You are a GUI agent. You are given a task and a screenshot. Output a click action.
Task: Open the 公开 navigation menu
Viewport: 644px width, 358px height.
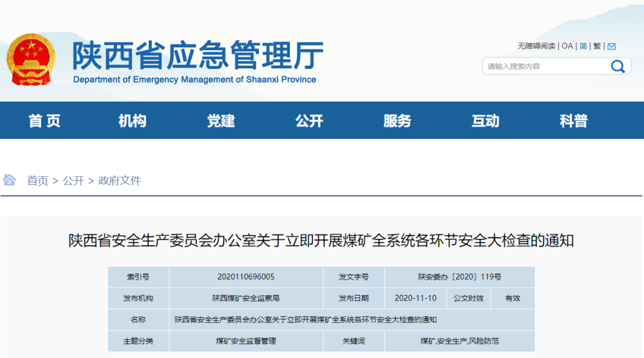309,120
